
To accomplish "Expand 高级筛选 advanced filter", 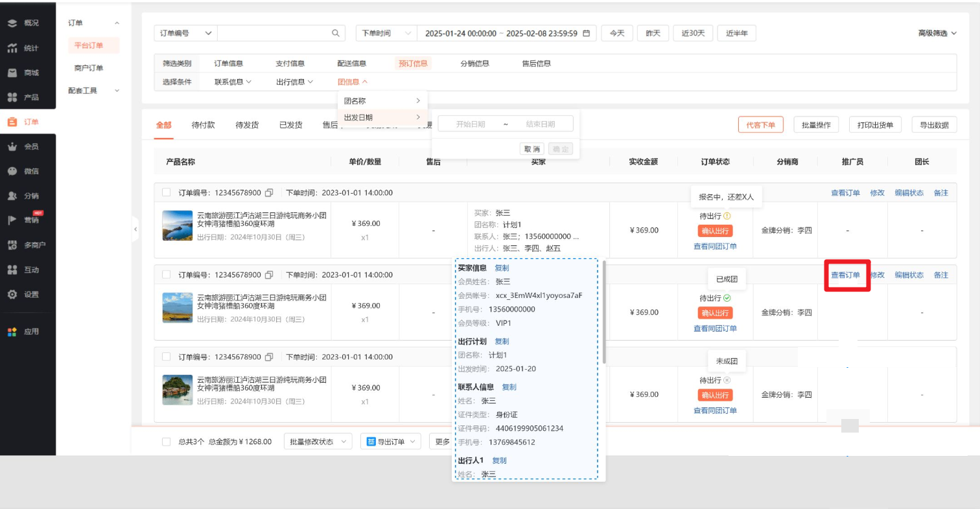I will (x=937, y=33).
